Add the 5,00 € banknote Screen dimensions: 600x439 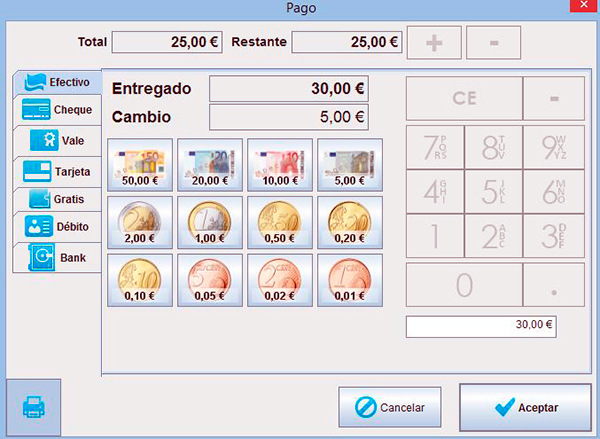coord(350,165)
